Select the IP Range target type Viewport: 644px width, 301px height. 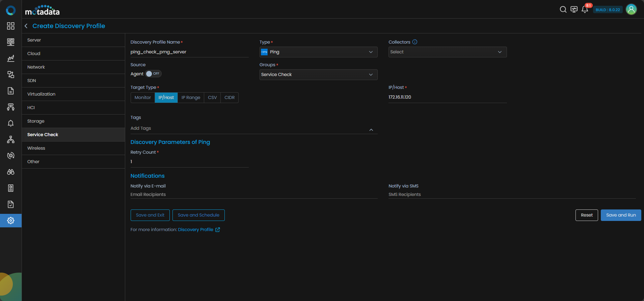tap(191, 98)
